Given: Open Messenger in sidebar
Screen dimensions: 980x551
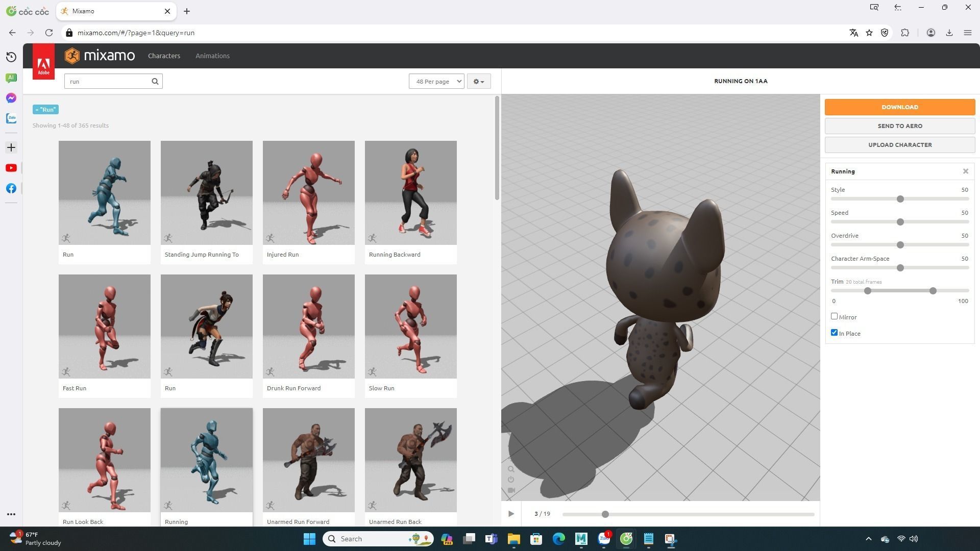Looking at the screenshot, I should 11,98.
